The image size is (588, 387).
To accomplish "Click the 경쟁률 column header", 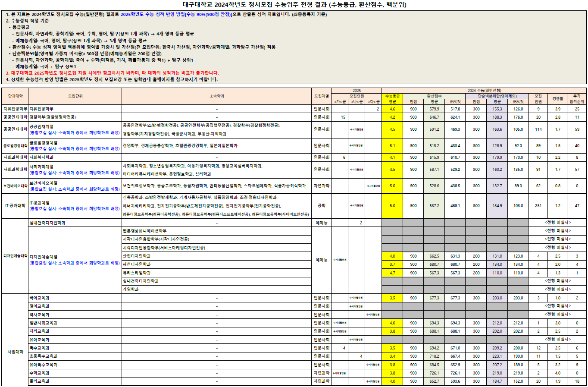I will (557, 99).
